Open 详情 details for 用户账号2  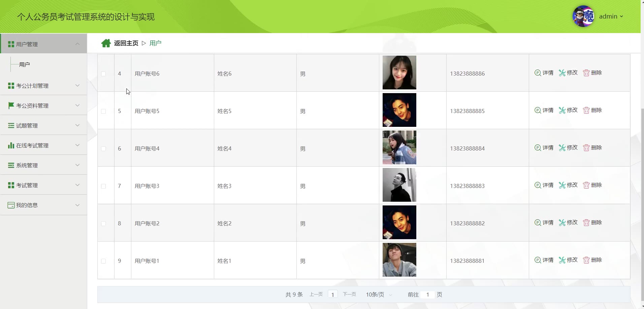544,222
